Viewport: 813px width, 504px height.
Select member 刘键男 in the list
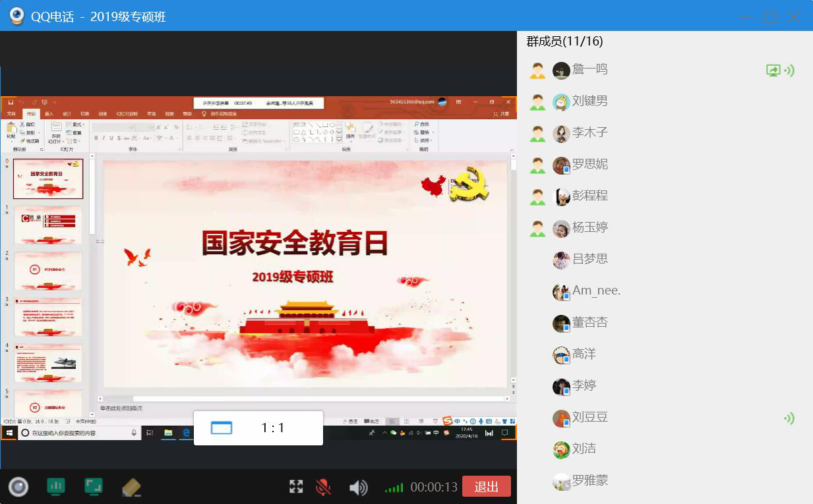[x=589, y=101]
